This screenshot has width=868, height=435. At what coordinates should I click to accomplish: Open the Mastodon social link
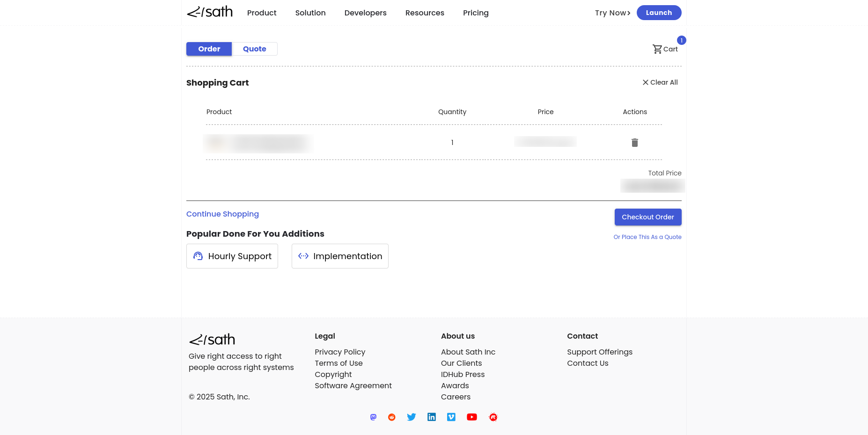[373, 417]
